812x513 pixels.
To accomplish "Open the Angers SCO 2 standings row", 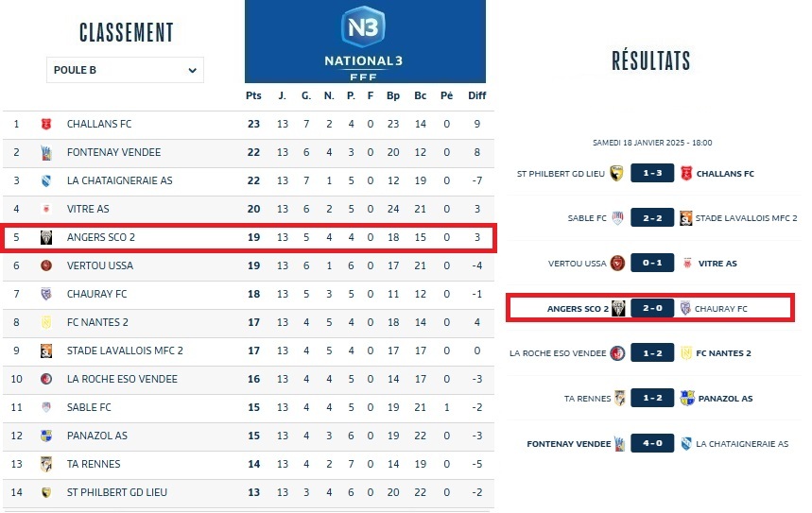I will (101, 237).
